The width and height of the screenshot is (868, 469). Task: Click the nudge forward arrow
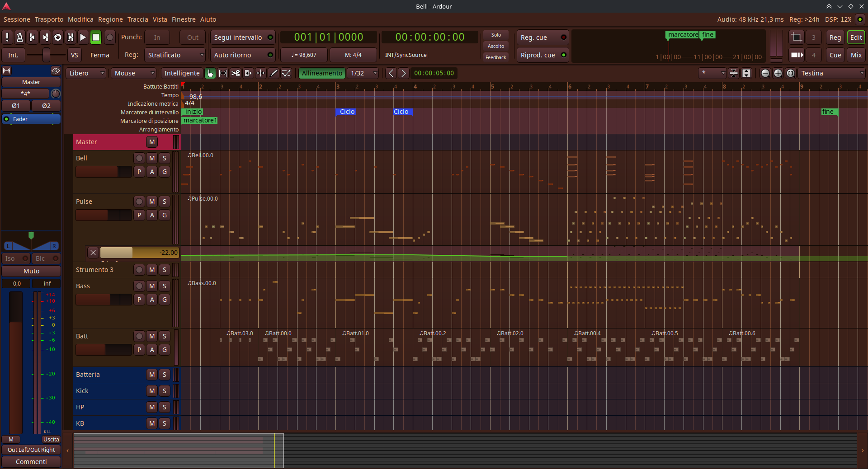pyautogui.click(x=404, y=73)
